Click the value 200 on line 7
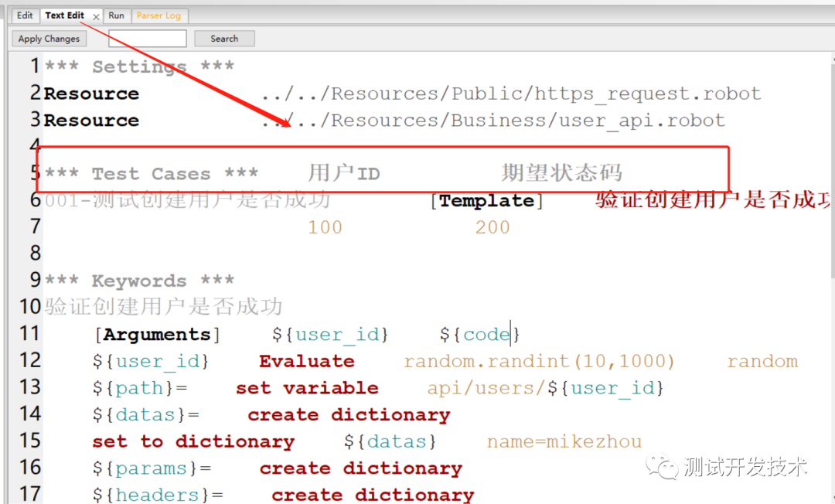 pos(492,227)
